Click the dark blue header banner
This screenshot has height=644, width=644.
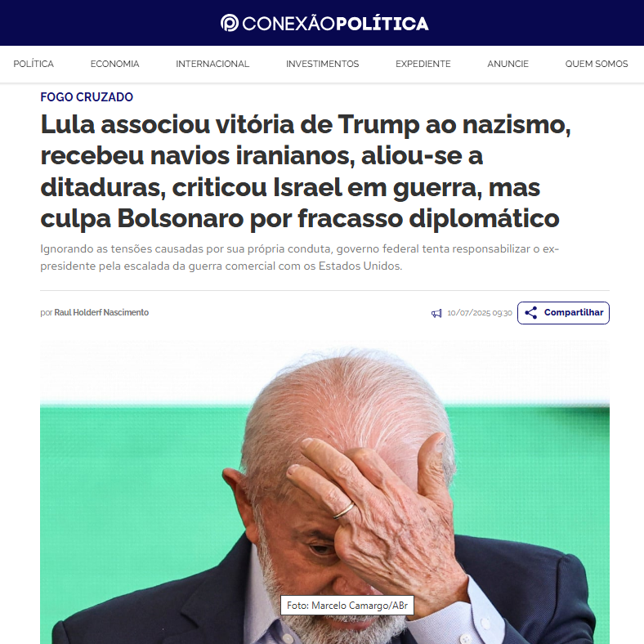tap(322, 23)
